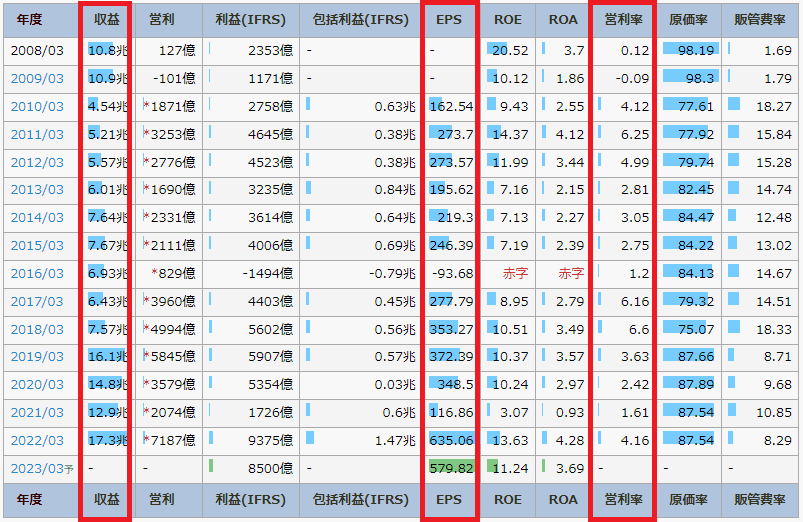This screenshot has width=803, height=522.
Task: Click the bottom 販管費率 column header
Action: (x=762, y=499)
